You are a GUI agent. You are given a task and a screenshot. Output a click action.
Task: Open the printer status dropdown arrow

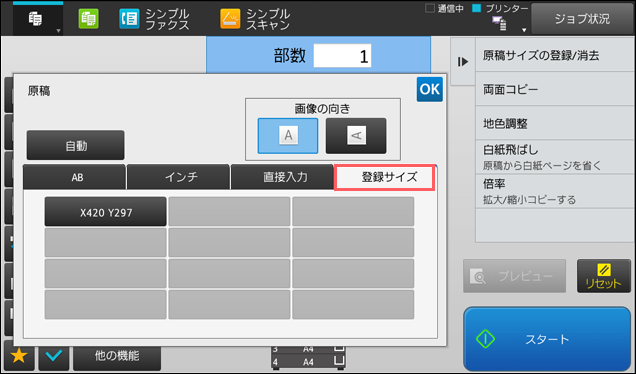(x=524, y=30)
